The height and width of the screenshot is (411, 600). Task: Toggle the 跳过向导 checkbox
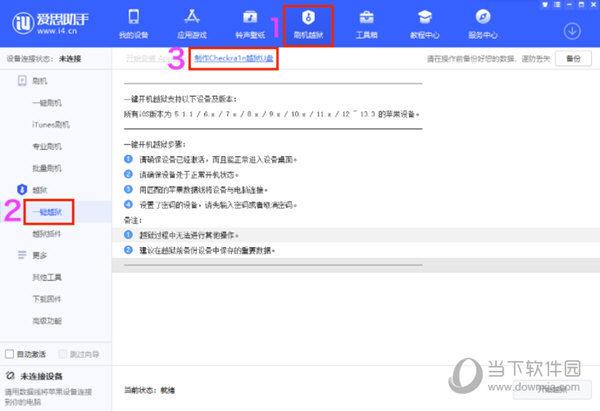coord(63,354)
